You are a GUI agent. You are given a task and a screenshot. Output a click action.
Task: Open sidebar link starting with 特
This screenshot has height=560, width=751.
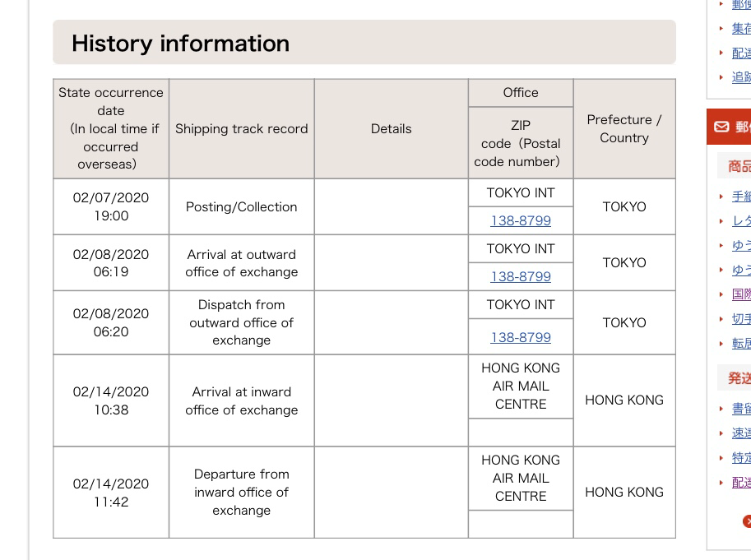point(741,458)
